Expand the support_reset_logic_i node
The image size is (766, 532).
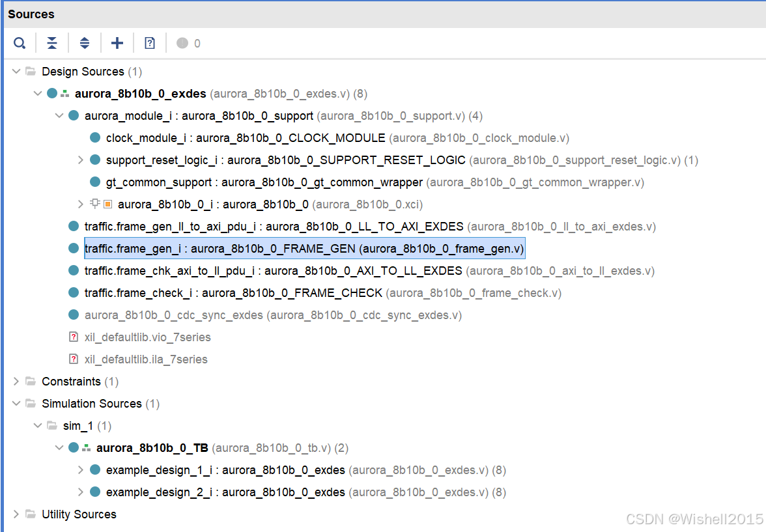pos(81,160)
